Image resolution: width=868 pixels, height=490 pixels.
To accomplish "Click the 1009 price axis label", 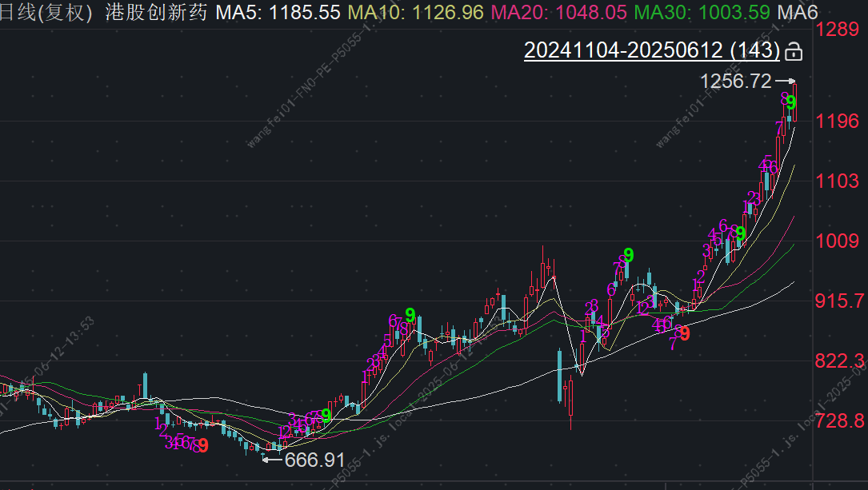I will [837, 241].
